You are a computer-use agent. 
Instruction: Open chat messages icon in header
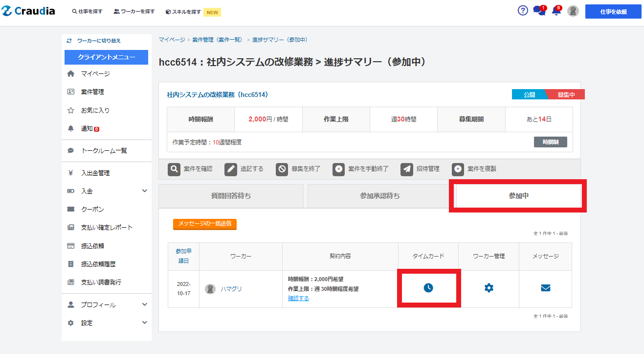pos(539,11)
